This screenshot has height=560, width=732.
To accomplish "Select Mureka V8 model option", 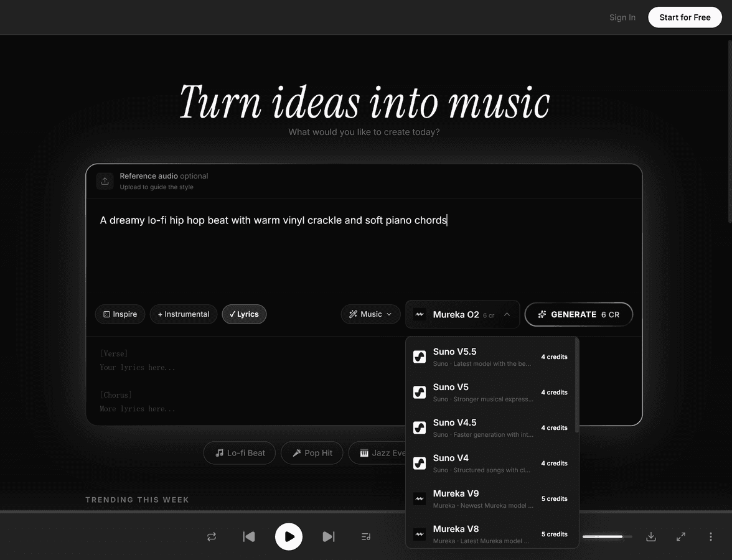I will (492, 533).
